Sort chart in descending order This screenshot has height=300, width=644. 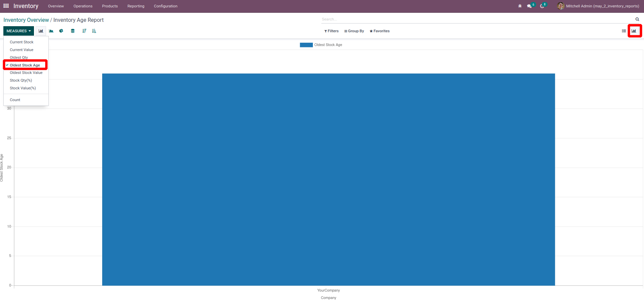84,31
